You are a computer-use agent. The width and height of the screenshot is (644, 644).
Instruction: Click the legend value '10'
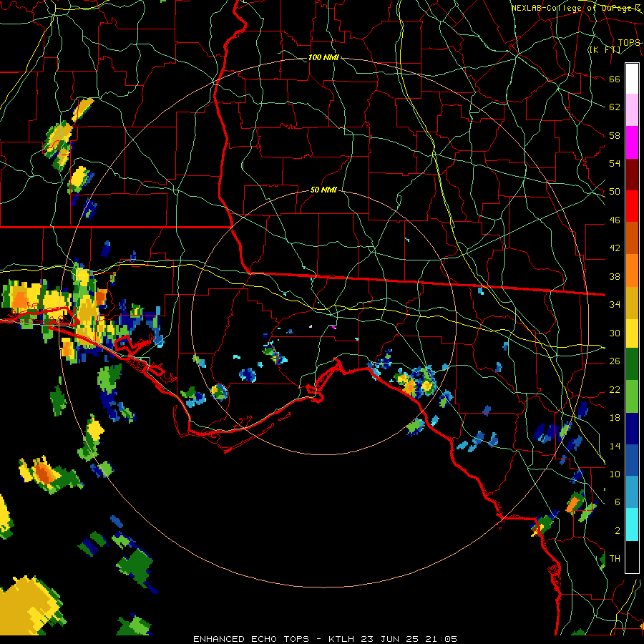click(x=615, y=474)
